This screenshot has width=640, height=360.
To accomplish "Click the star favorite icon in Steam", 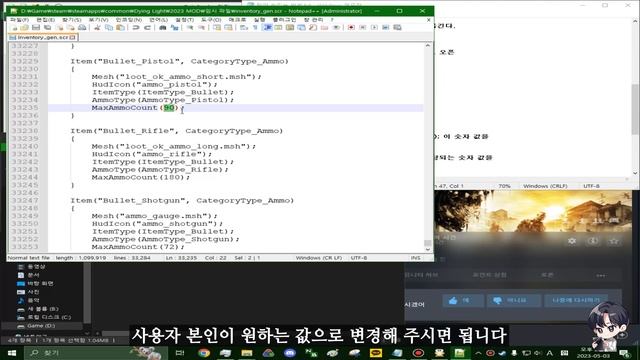I will pos(613,241).
